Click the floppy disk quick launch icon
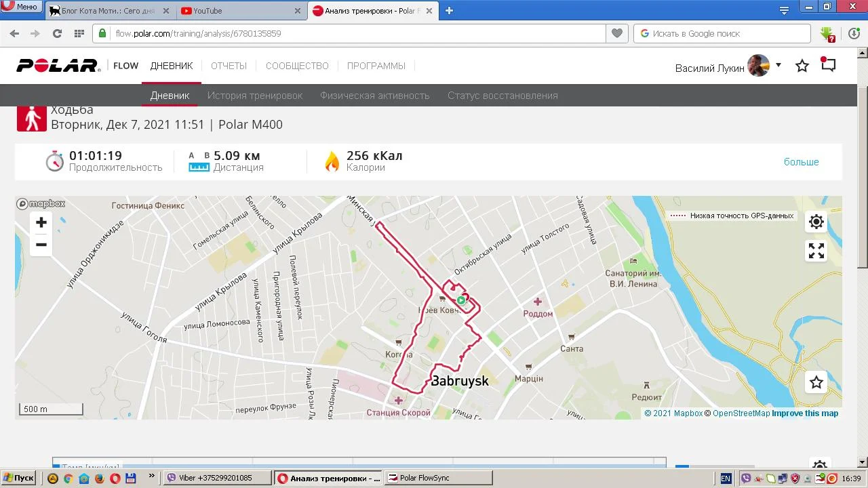This screenshot has width=868, height=488. 131,479
